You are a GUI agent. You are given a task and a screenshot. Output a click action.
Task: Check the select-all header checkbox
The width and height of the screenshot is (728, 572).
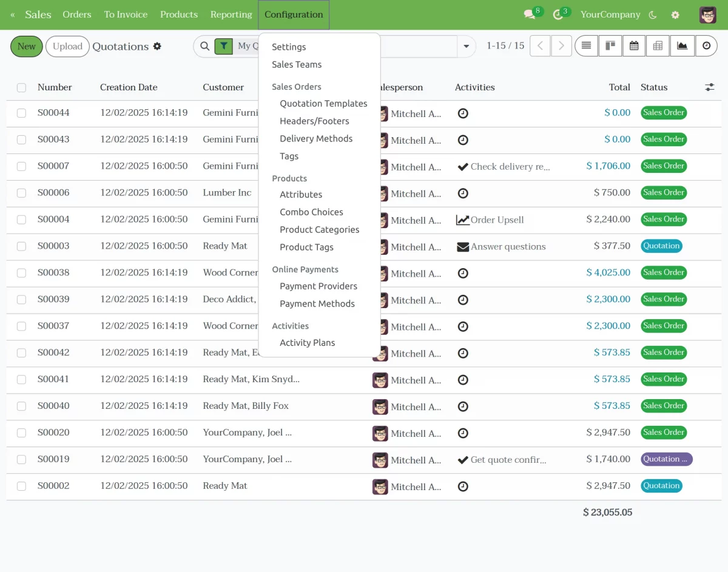point(22,87)
